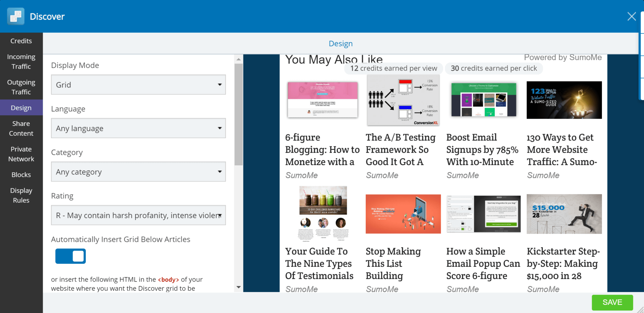Click SumoMe under 6-figure Blogging

click(x=302, y=175)
